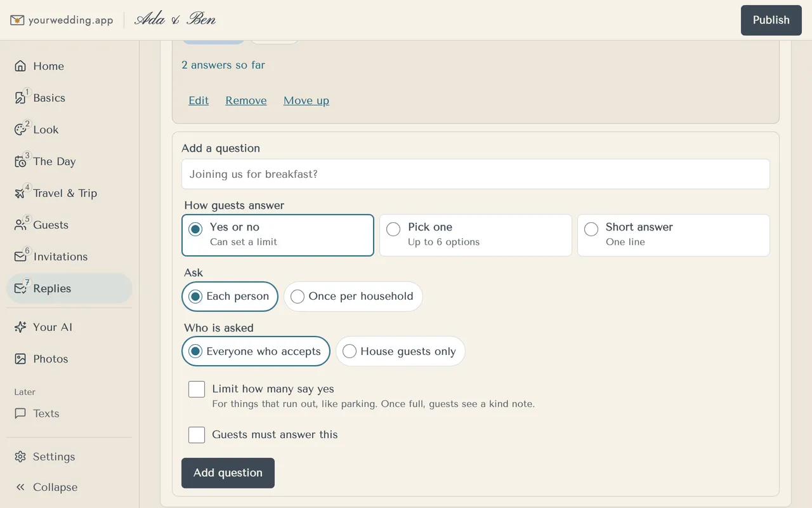This screenshot has height=508, width=812.
Task: Click the 'For things that run out' note
Action: coord(374,404)
